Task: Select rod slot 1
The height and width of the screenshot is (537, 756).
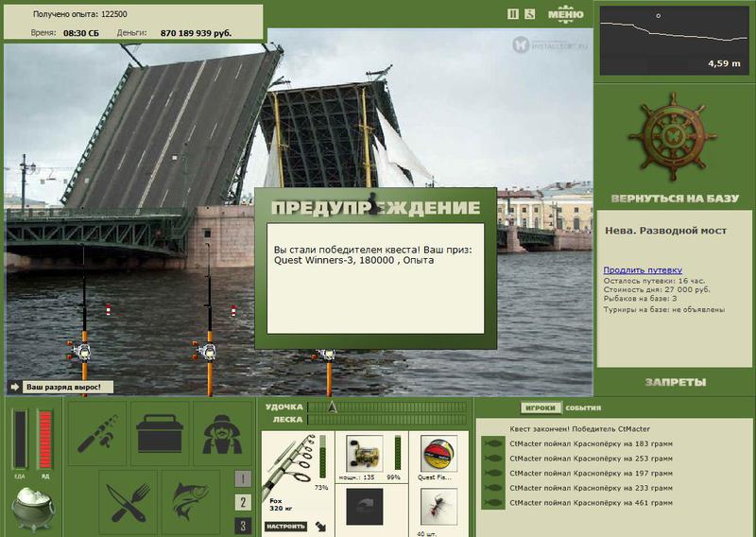Action: click(243, 479)
